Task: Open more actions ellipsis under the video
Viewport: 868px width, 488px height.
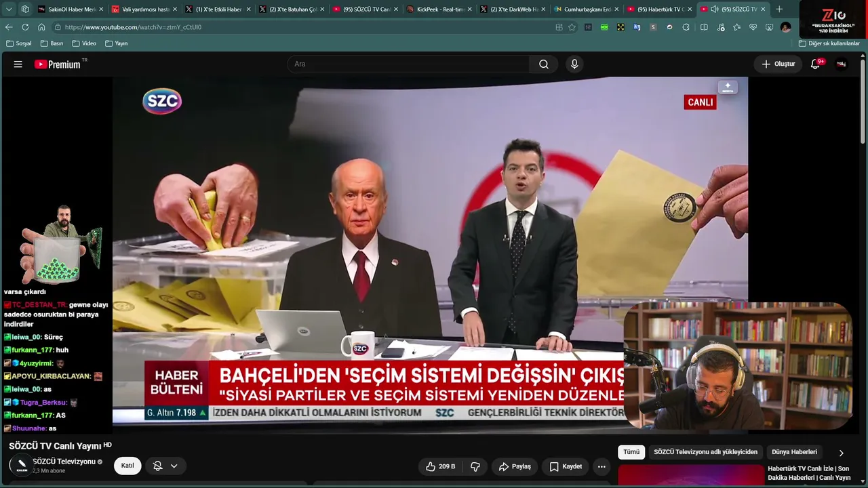Action: pos(601,466)
